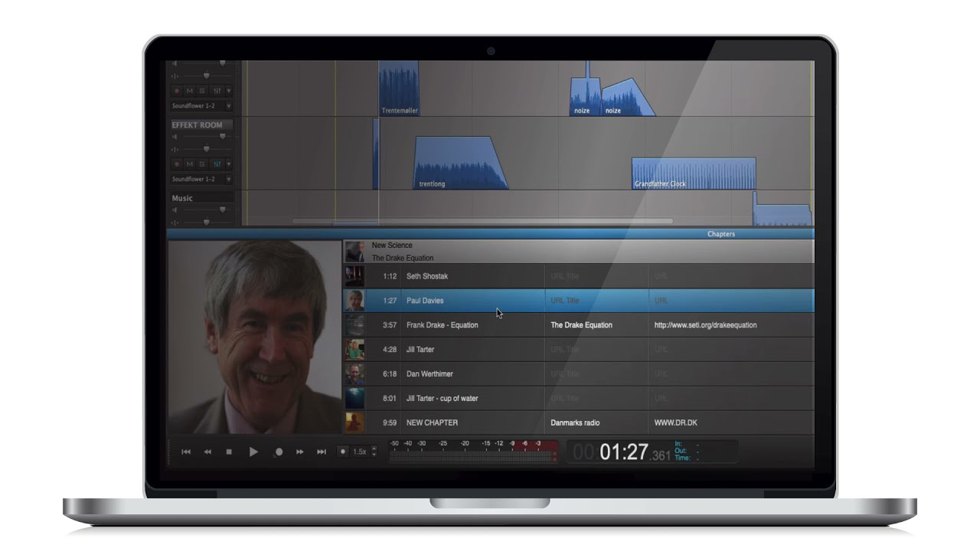Image resolution: width=980 pixels, height=551 pixels.
Task: Click the Paul Davies chapter thumbnail
Action: [x=354, y=301]
